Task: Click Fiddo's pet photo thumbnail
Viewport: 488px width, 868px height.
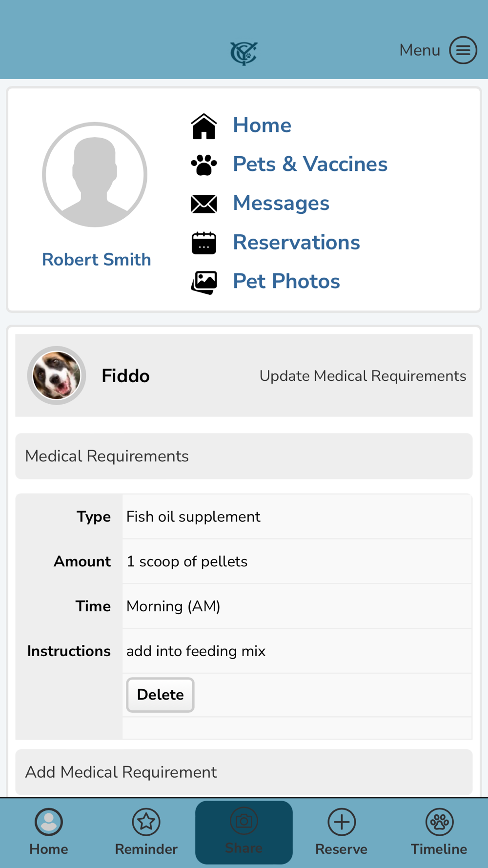Action: [x=57, y=375]
